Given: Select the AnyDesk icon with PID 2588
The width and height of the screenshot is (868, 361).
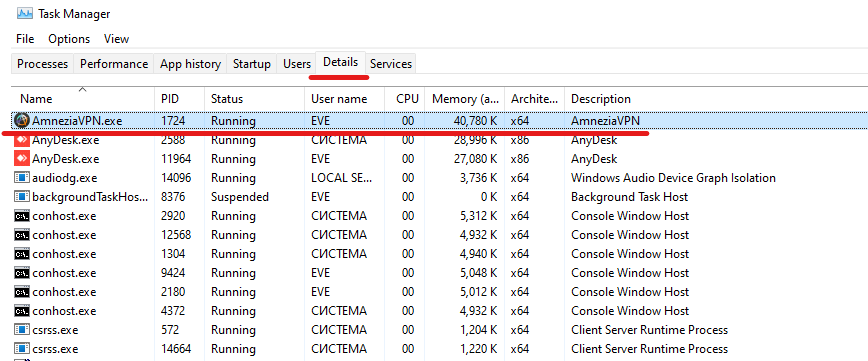Looking at the screenshot, I should coord(22,140).
